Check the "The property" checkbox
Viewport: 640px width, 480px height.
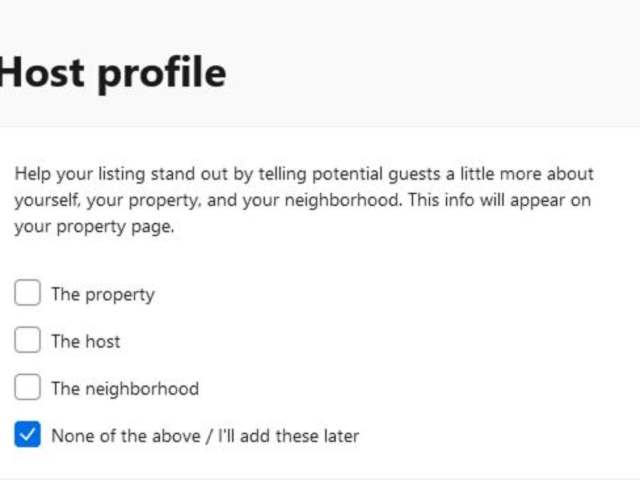click(x=27, y=294)
